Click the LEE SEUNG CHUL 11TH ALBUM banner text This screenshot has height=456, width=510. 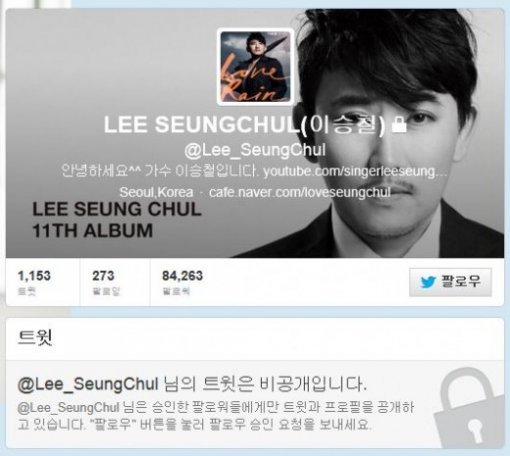click(117, 220)
